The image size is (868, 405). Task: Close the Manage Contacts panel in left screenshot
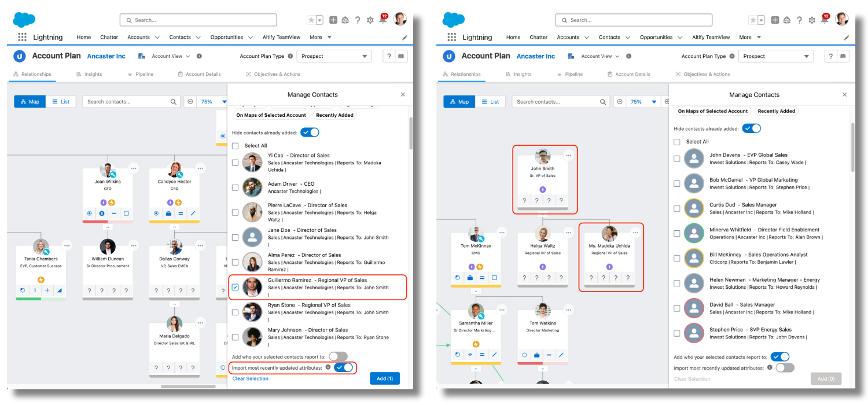coord(403,94)
